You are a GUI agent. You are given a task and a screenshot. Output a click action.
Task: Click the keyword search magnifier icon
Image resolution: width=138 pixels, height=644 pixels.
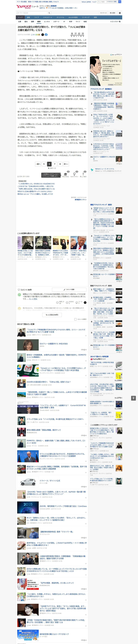pyautogui.click(x=49, y=13)
